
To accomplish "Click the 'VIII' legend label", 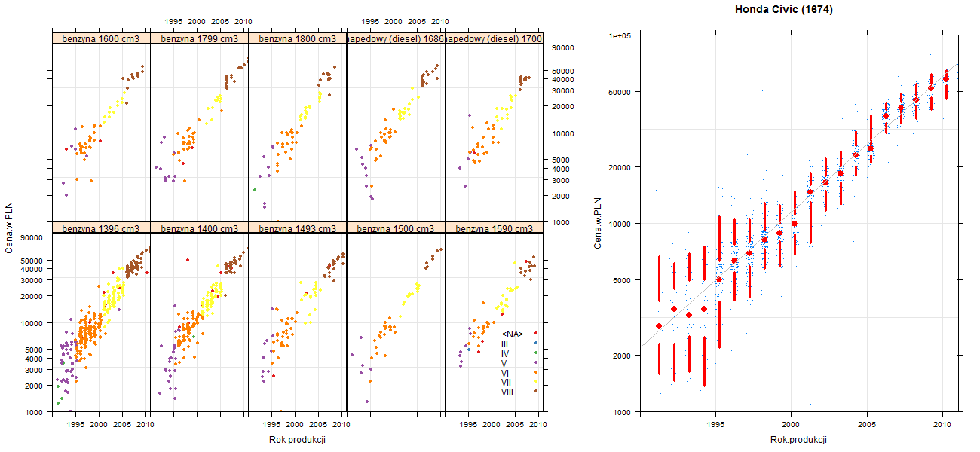I will click(x=507, y=392).
